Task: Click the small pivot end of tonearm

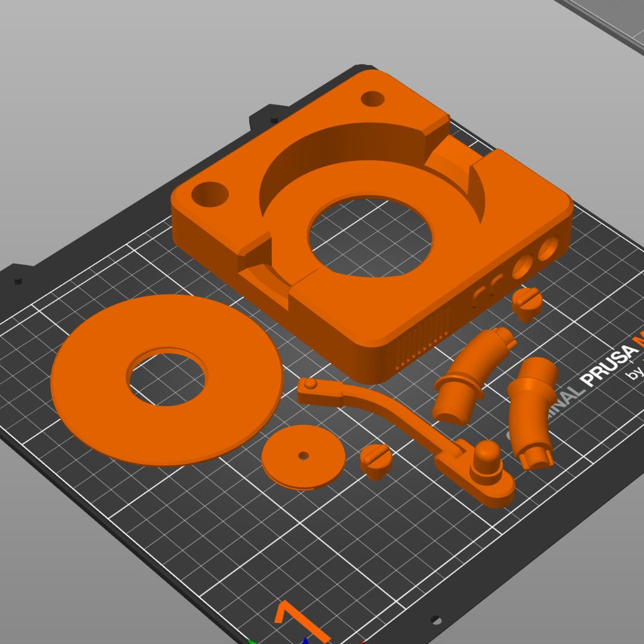Action: [309, 384]
